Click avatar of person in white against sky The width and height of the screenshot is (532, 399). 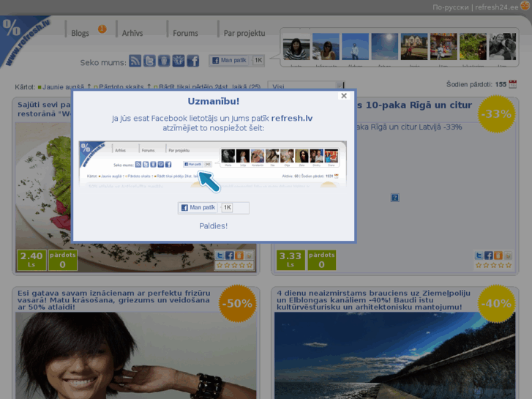click(x=355, y=47)
